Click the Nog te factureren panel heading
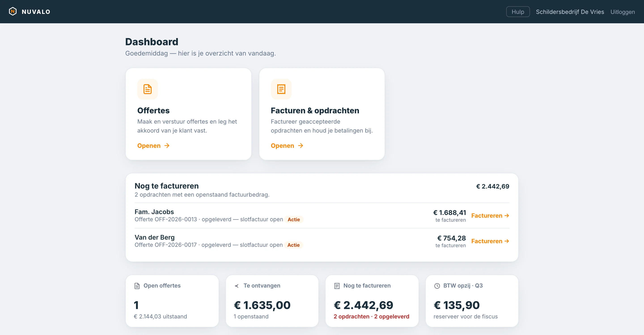Viewport: 644px width, 335px height. tap(167, 186)
